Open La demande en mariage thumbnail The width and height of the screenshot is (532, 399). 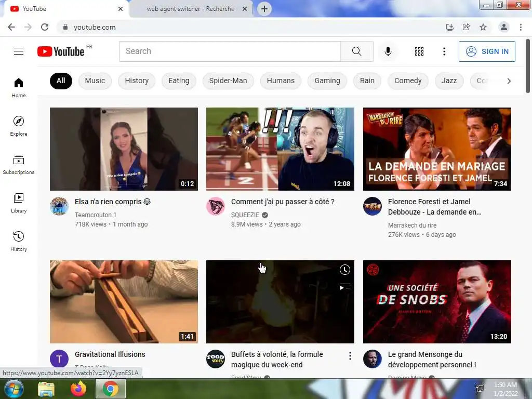pyautogui.click(x=437, y=149)
